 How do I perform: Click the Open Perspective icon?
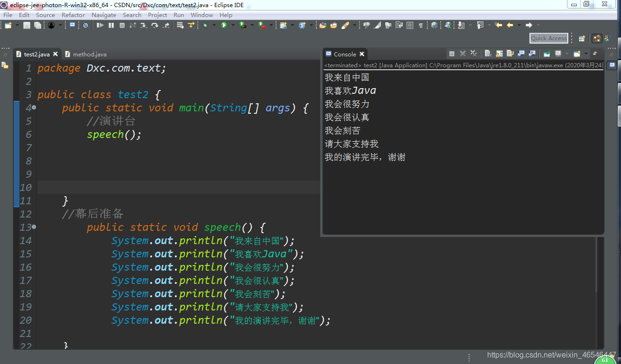[582, 38]
